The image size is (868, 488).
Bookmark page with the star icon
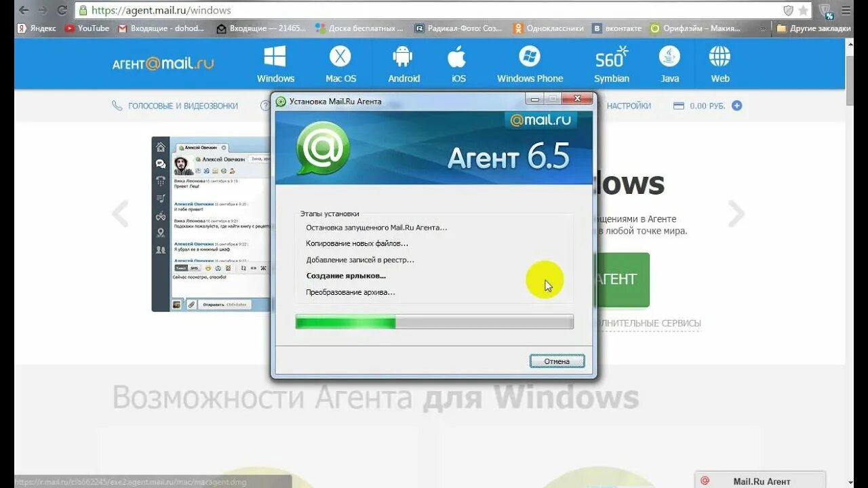click(x=804, y=10)
